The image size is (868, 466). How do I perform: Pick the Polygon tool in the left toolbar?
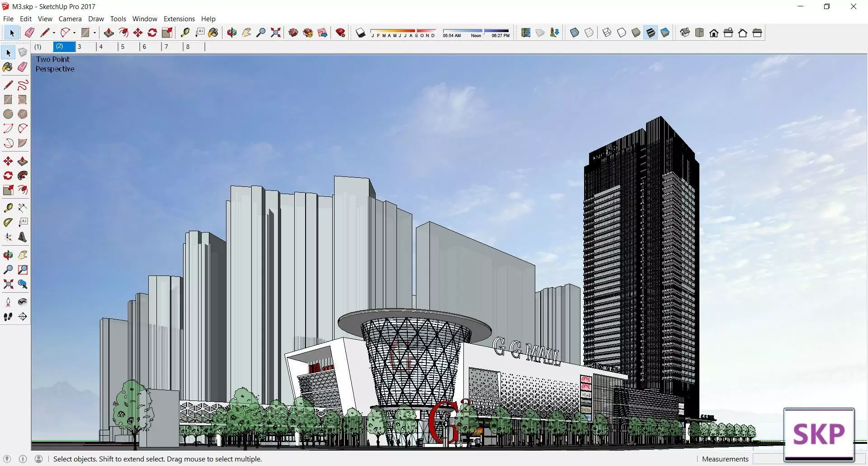coord(23,114)
